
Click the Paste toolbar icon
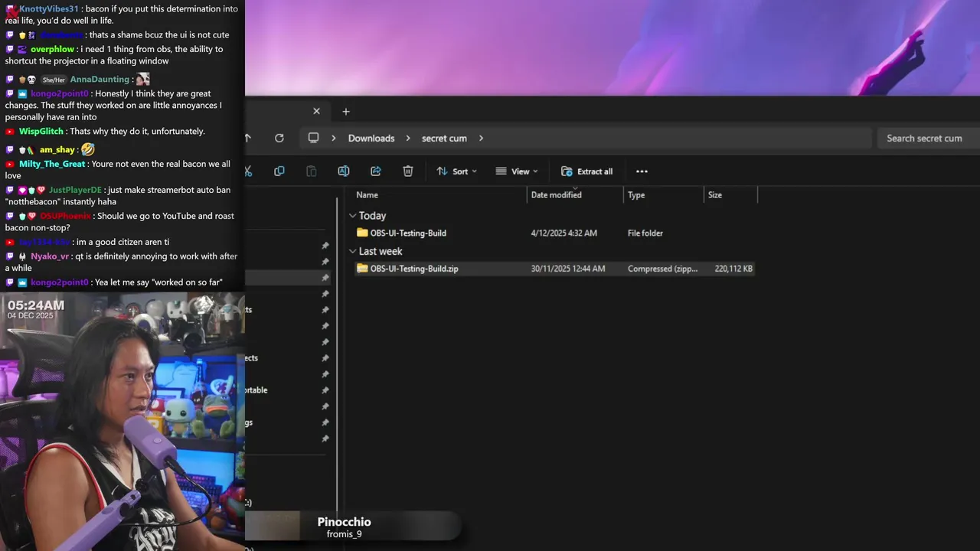point(312,171)
